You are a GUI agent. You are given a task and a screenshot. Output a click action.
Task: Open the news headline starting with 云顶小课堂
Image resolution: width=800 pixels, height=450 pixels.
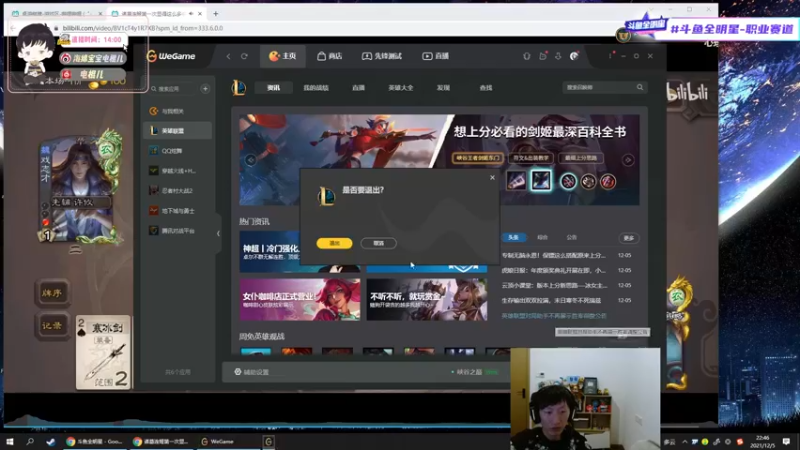tap(555, 285)
